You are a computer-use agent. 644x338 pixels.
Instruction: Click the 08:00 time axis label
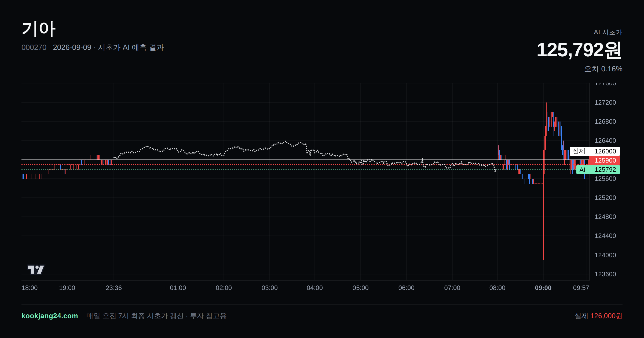click(x=497, y=288)
